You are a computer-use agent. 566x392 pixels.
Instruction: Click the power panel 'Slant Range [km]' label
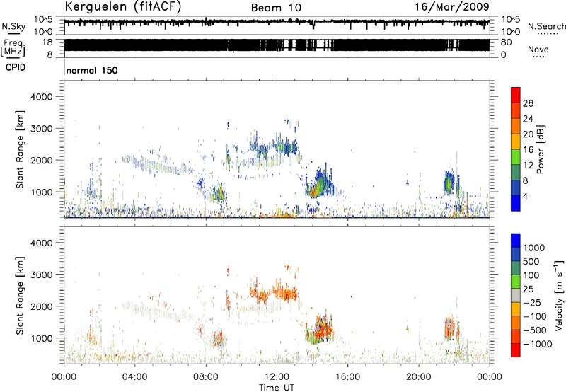20,149
